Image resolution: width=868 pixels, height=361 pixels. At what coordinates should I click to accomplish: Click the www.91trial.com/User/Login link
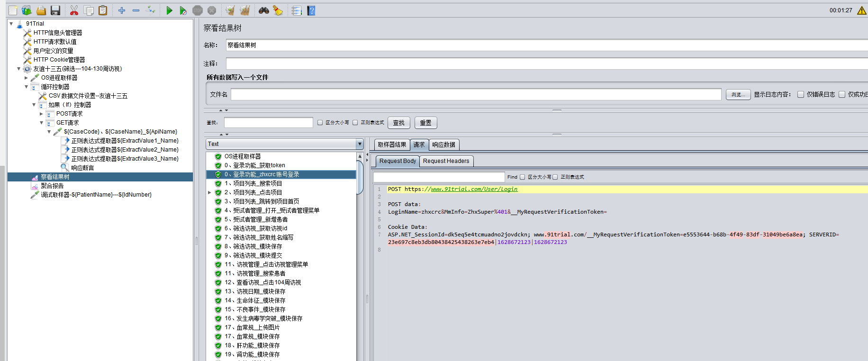(474, 189)
